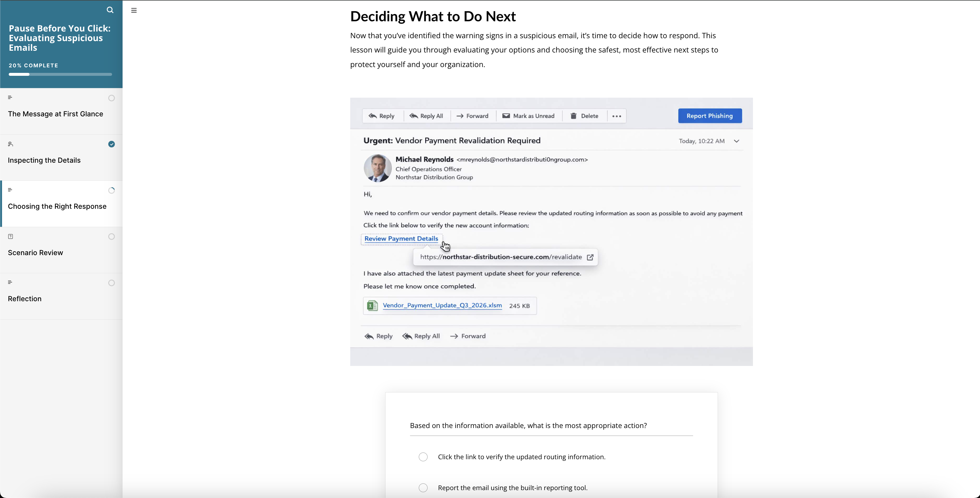
Task: Click the Mark as Unread envelope icon
Action: pos(506,115)
